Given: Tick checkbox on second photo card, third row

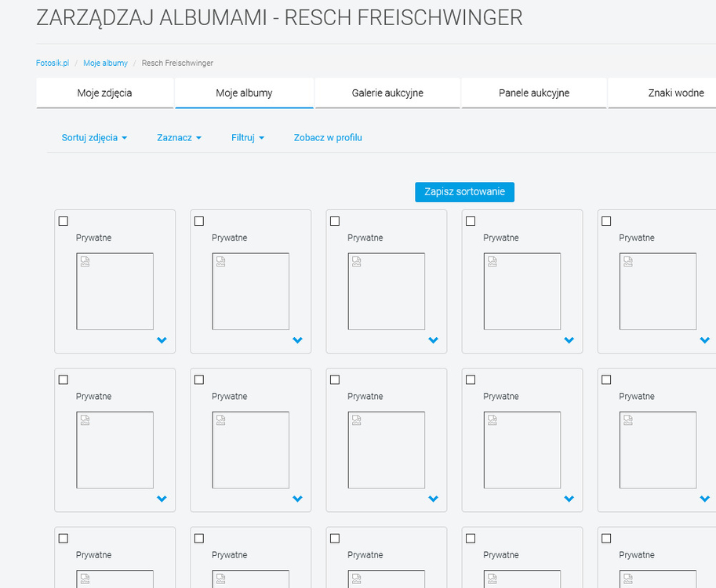Looking at the screenshot, I should (x=199, y=539).
